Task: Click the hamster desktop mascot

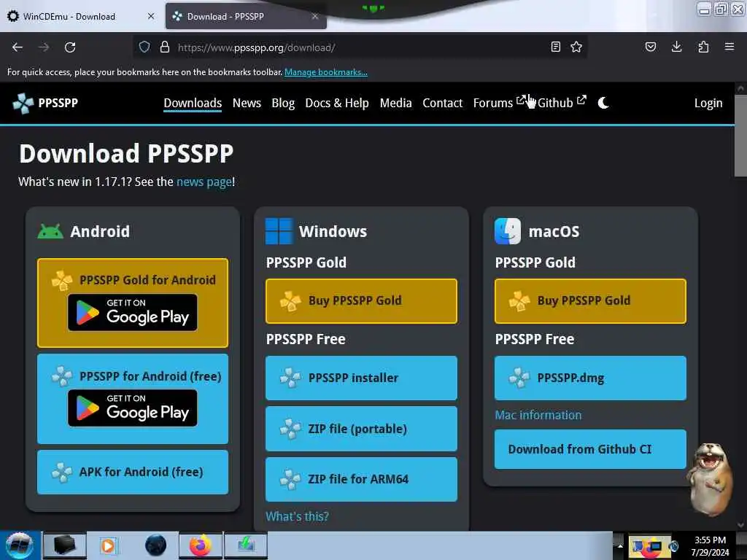Action: [x=710, y=480]
